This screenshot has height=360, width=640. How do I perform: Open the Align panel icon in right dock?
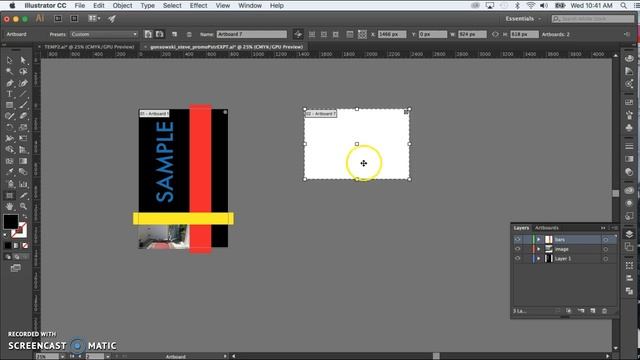(629, 278)
